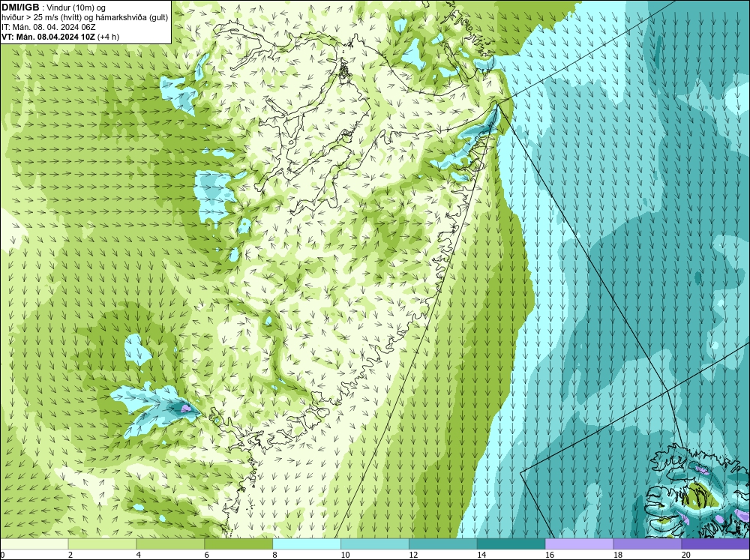The width and height of the screenshot is (750, 560).
Task: Select the light green 2–4 m/s legend swatch
Action: 102,544
